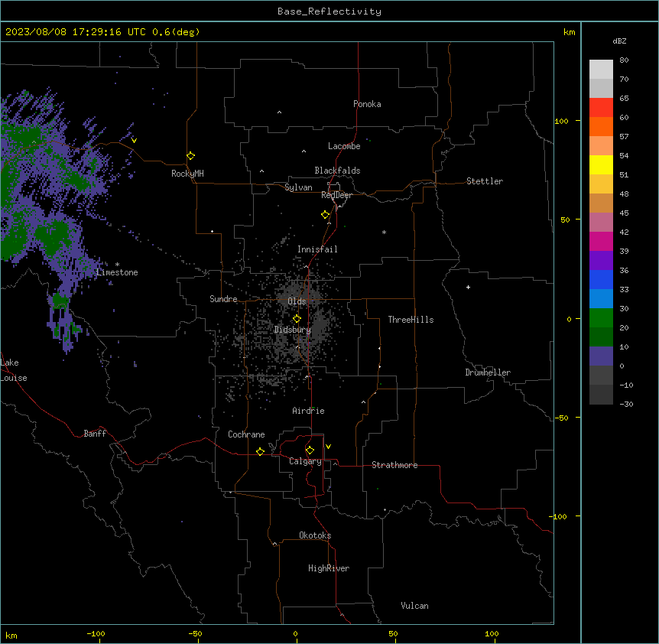The image size is (659, 644).
Task: Select the white plus marker northwest of Drumheller
Action: point(468,287)
